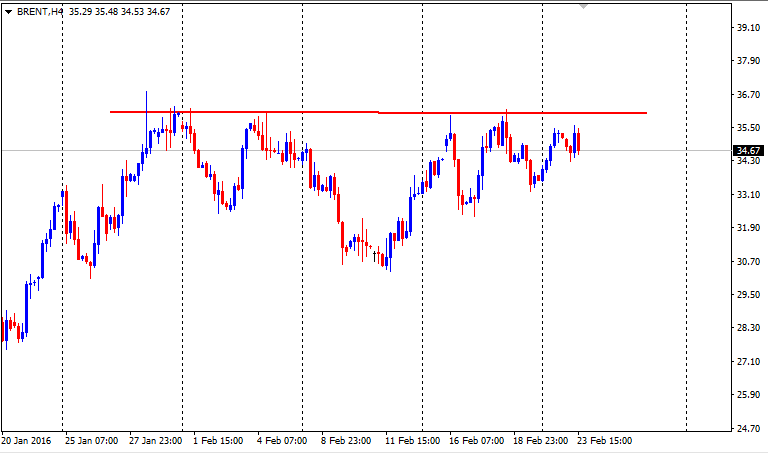Click the 27 Jan 23:00 time label
This screenshot has width=768, height=454.
point(156,441)
